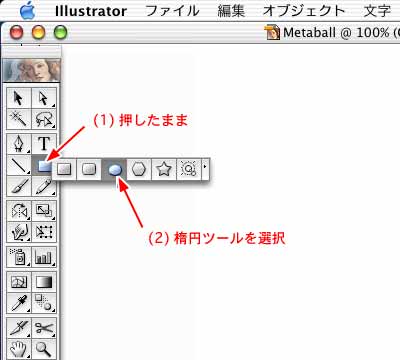Choose the Blend tool

coord(44,303)
